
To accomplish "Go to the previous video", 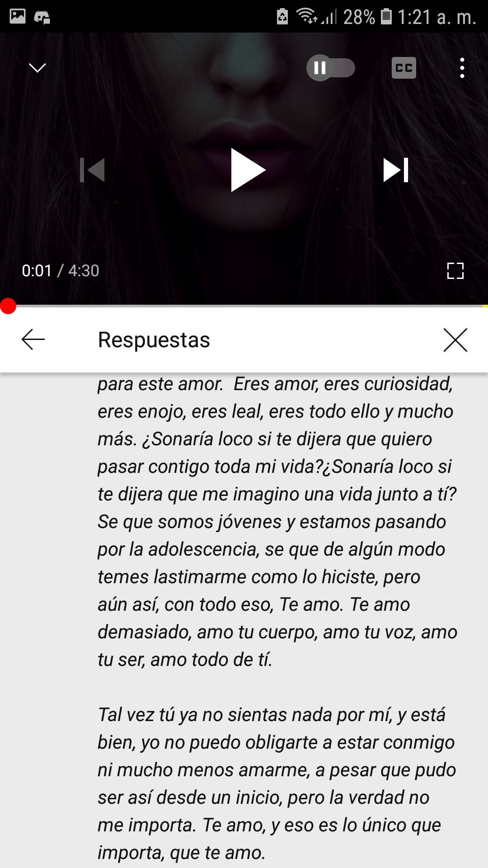I will (x=92, y=170).
